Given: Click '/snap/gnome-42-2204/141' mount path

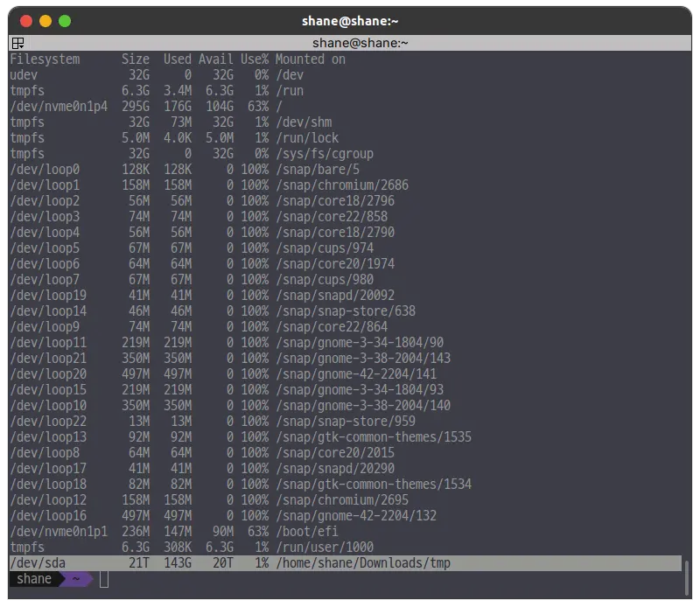Looking at the screenshot, I should pyautogui.click(x=356, y=373).
